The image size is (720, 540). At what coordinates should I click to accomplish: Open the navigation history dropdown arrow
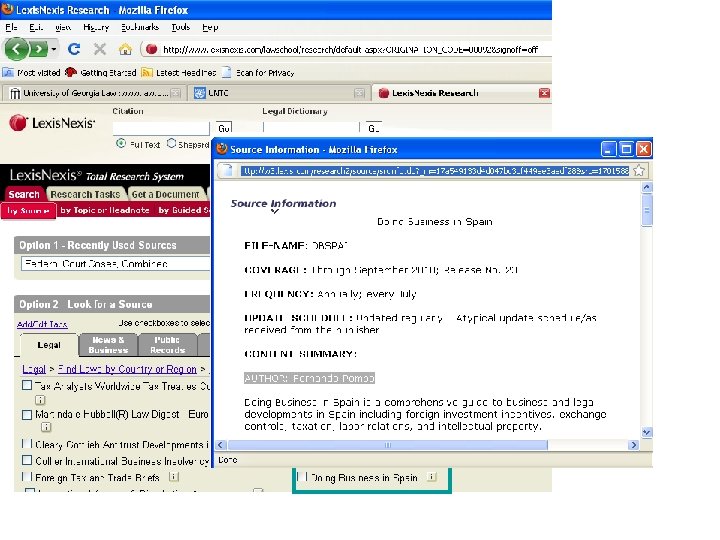(x=54, y=49)
